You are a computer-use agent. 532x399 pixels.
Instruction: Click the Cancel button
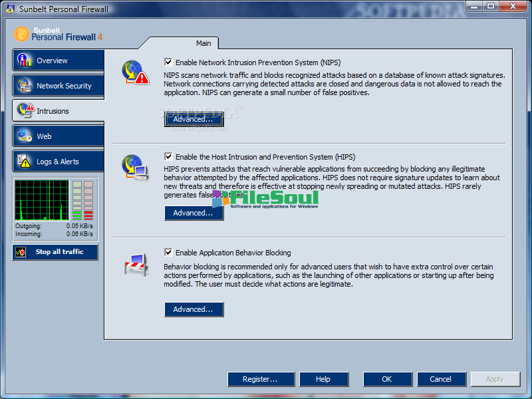pyautogui.click(x=441, y=379)
